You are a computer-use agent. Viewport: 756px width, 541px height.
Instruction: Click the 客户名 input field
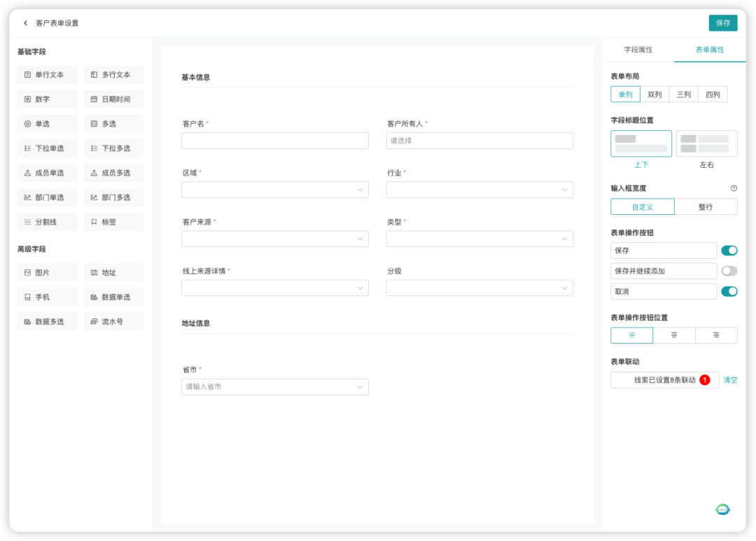click(274, 140)
